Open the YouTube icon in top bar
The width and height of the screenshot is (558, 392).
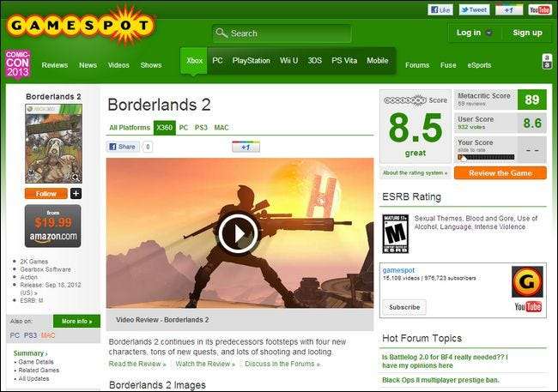click(539, 10)
